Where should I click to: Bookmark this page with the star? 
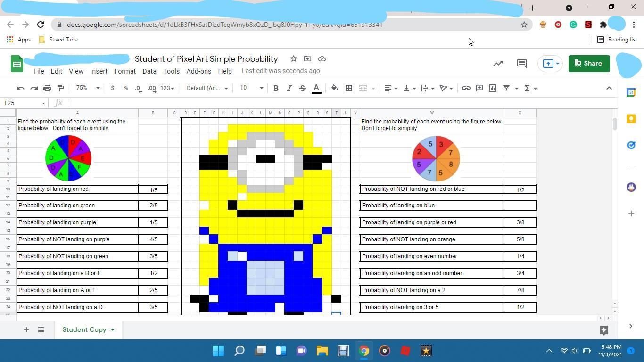click(x=524, y=25)
